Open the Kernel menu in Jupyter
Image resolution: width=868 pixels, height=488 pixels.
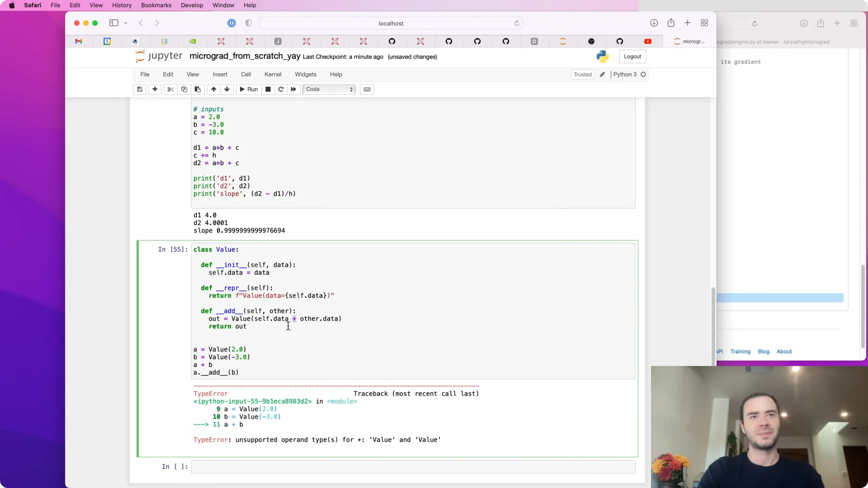tap(273, 75)
